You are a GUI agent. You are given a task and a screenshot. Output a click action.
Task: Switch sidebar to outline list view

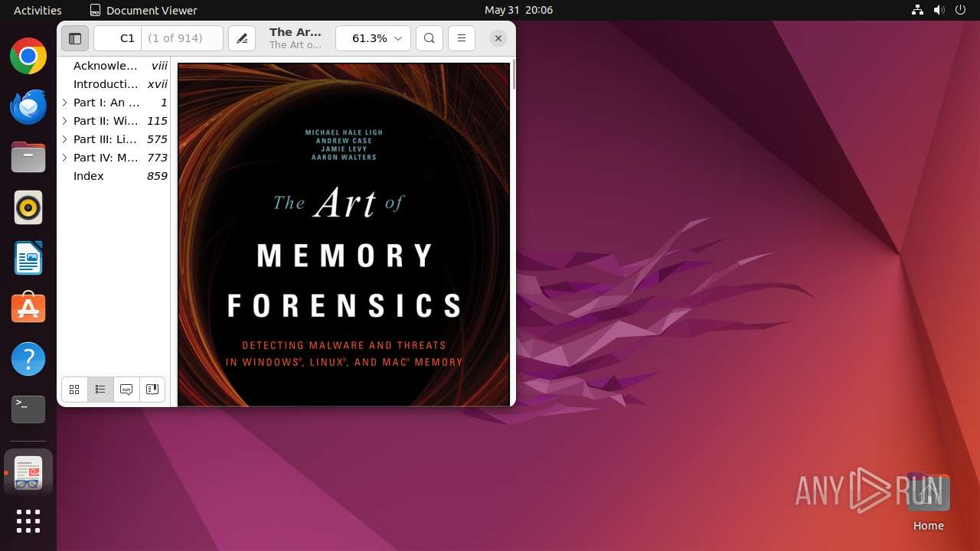[100, 390]
